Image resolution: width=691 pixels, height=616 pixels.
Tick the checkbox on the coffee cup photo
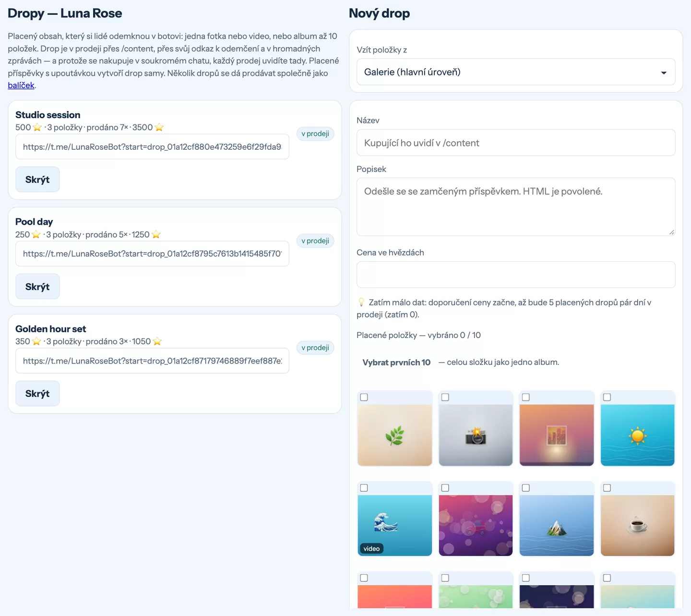607,488
